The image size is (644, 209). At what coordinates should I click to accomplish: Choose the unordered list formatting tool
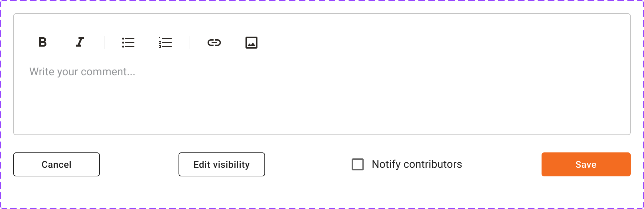(128, 43)
